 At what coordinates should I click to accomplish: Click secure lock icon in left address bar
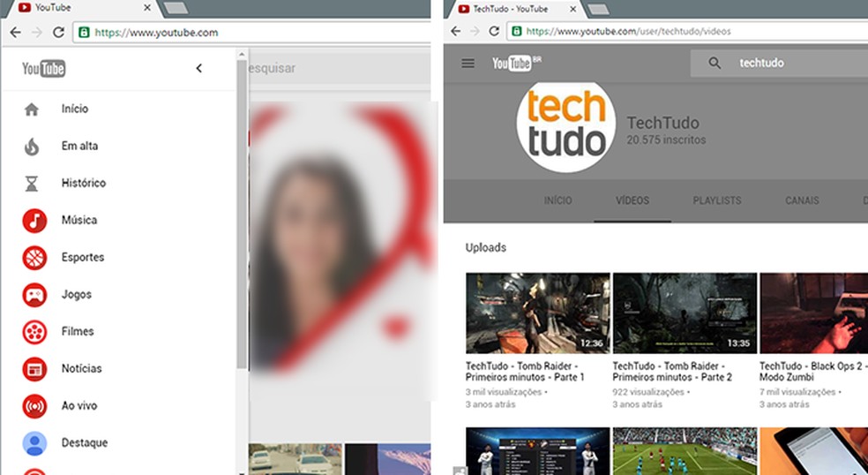(x=84, y=32)
